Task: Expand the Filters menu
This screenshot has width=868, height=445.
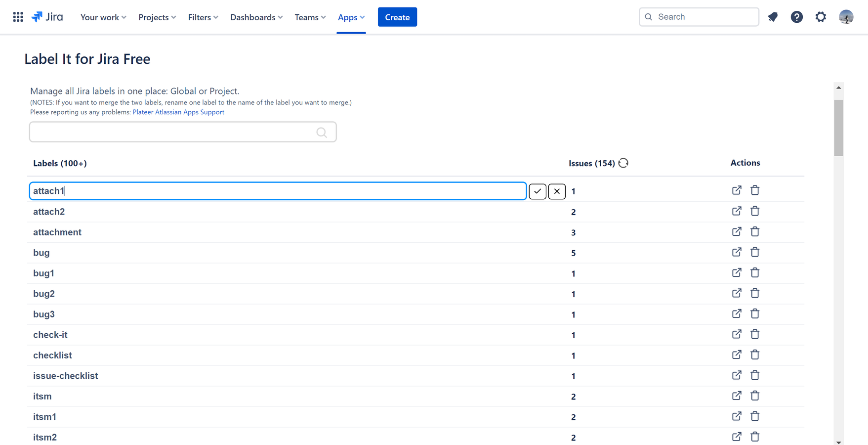Action: pyautogui.click(x=203, y=17)
